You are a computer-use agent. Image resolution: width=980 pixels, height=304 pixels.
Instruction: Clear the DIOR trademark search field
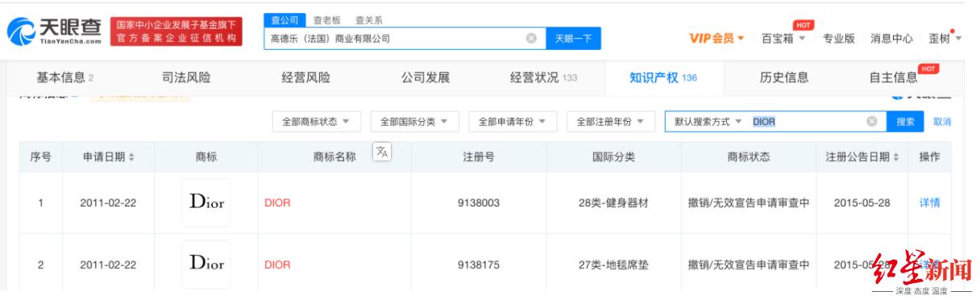pos(871,122)
